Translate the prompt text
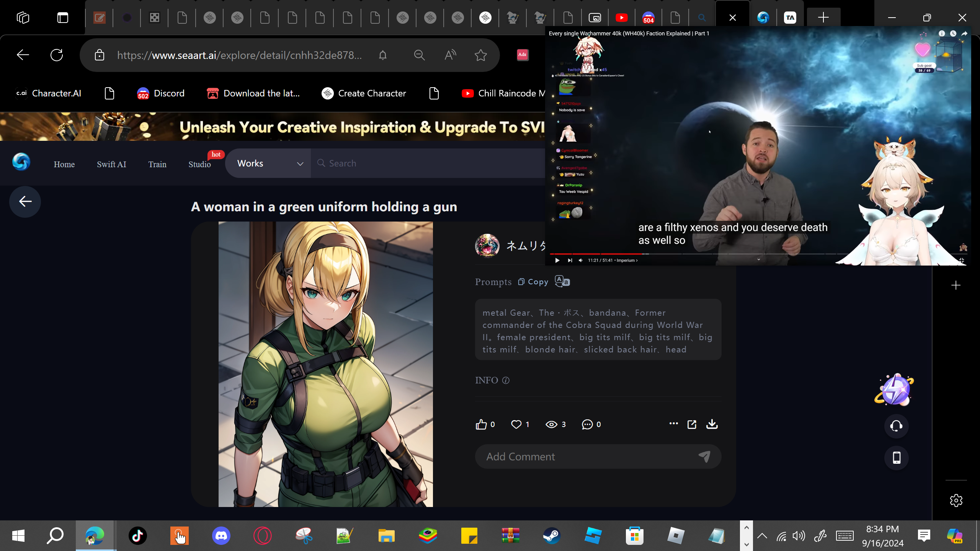980x551 pixels. click(562, 282)
